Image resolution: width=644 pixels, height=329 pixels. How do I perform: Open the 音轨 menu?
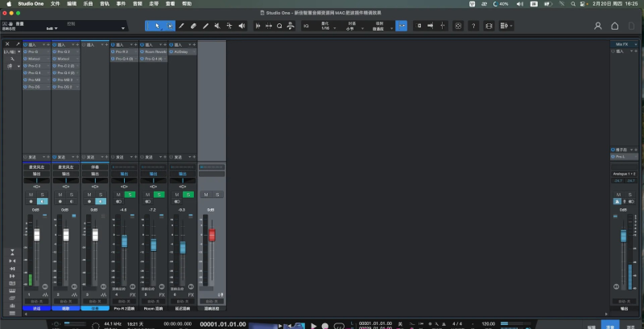[x=105, y=4]
